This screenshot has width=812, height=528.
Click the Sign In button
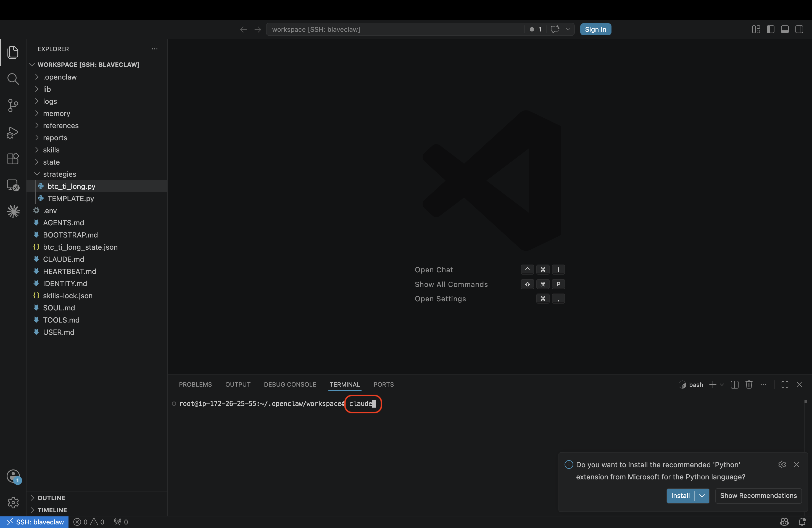[595, 29]
